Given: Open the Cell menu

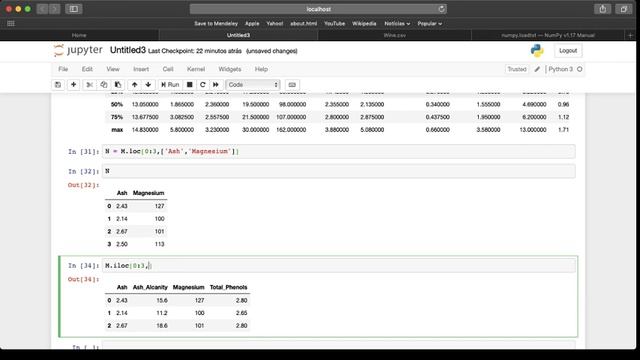Looking at the screenshot, I should [x=168, y=69].
